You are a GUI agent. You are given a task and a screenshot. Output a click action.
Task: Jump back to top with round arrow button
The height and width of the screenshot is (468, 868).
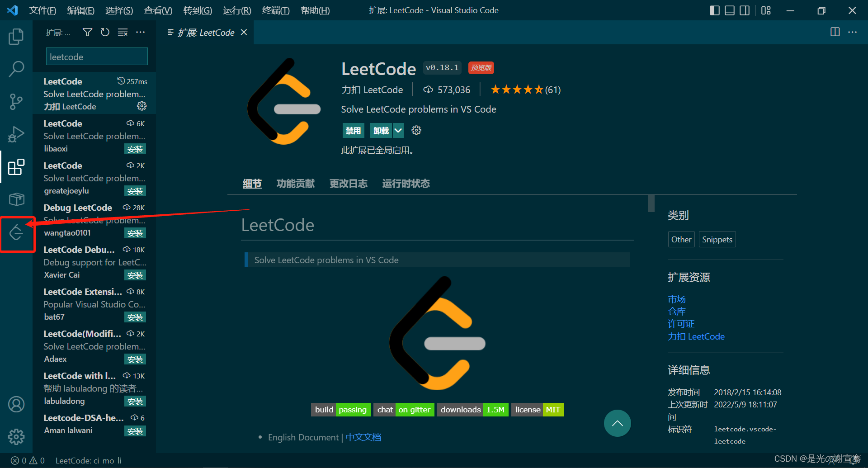pos(618,423)
